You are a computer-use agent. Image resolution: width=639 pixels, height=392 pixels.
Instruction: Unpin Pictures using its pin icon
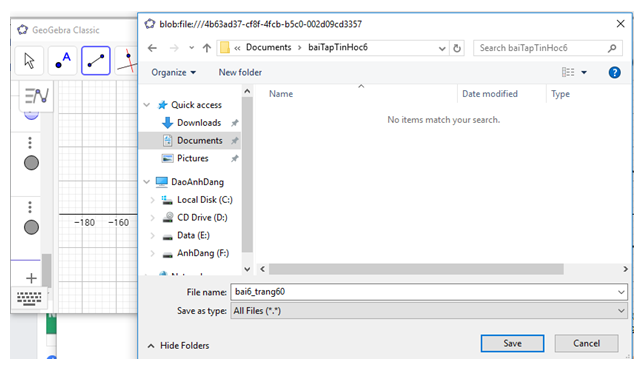point(235,158)
